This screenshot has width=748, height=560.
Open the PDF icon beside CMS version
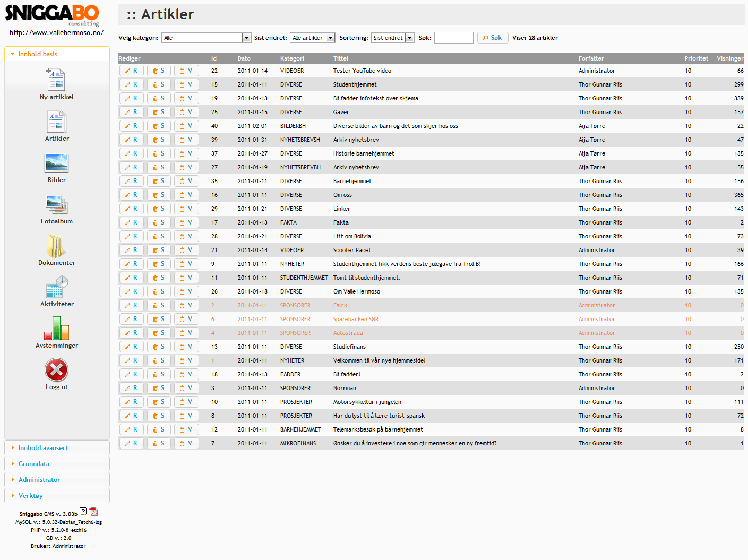pos(94,512)
